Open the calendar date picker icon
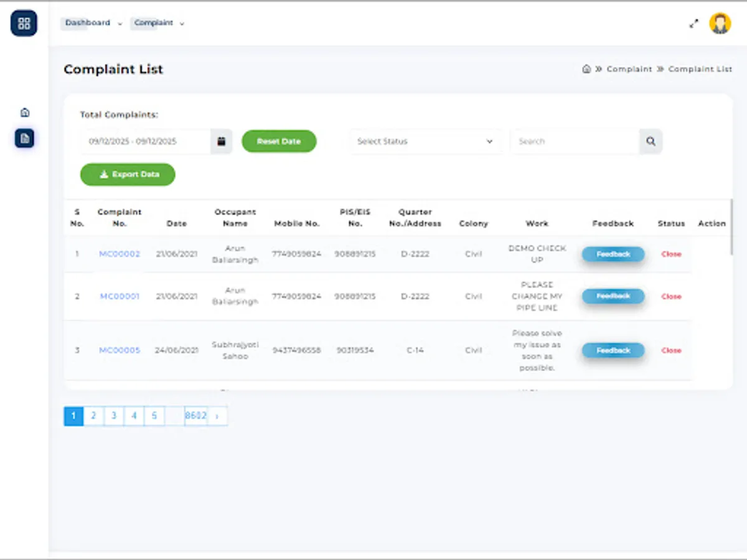747x560 pixels. (222, 141)
